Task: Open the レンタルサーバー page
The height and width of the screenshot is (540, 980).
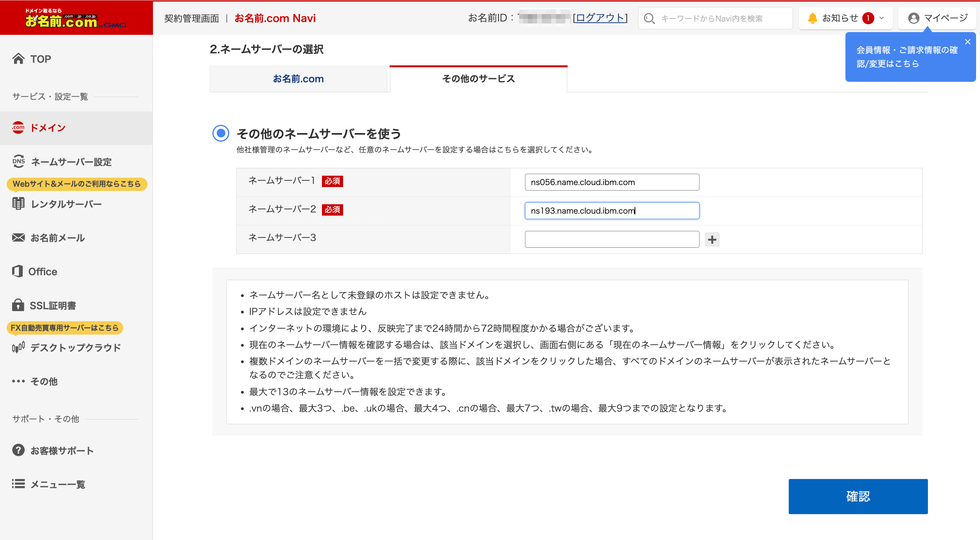Action: pos(66,204)
